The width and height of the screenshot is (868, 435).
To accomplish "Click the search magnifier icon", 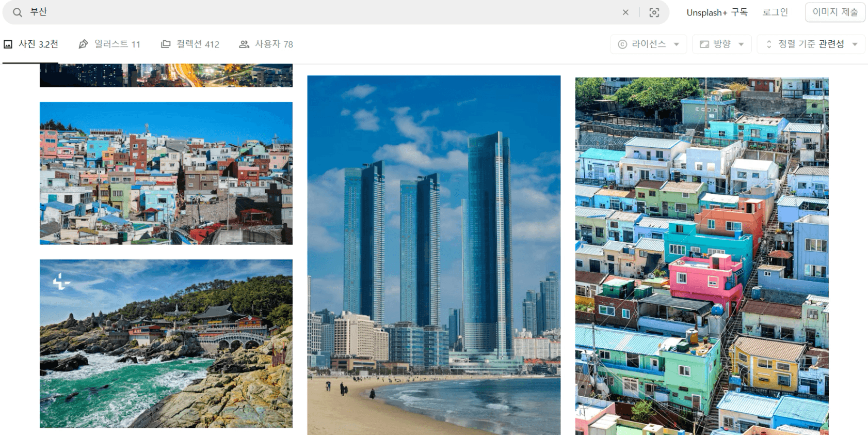I will (18, 12).
